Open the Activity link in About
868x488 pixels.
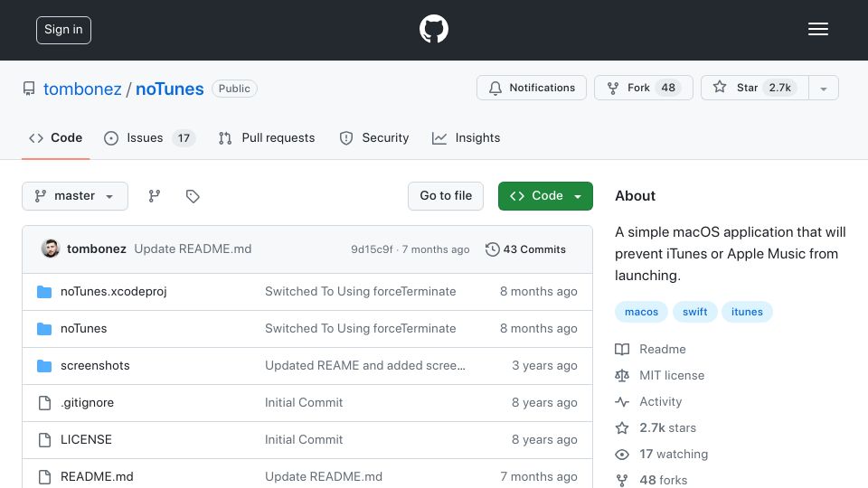[648, 401]
